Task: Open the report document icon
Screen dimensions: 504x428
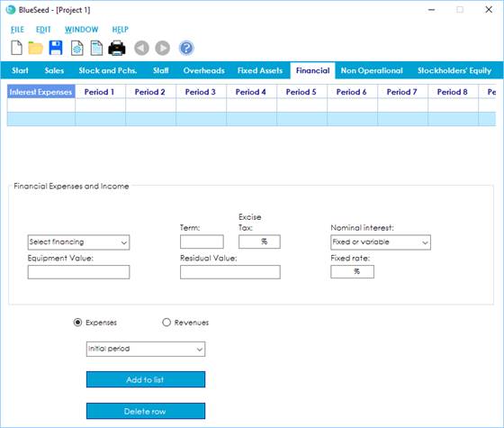Action: 96,49
